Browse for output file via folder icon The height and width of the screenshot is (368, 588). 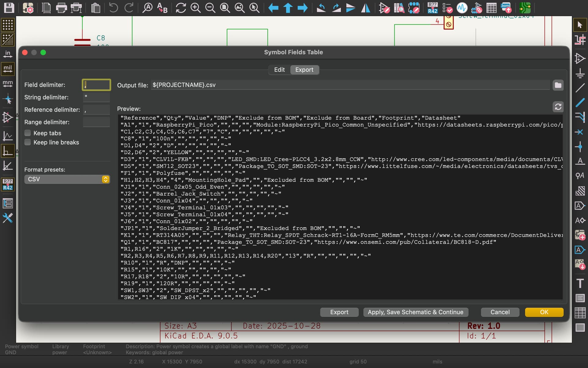[558, 85]
